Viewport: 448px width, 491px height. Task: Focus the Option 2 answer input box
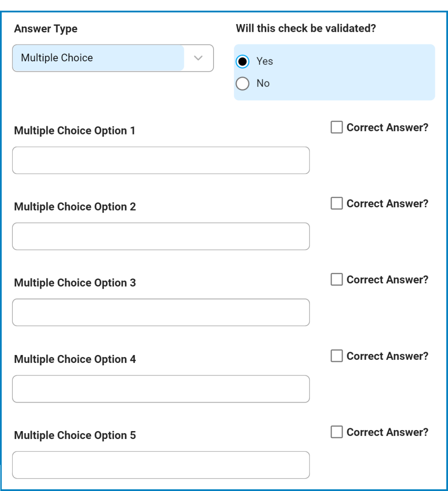point(161,236)
